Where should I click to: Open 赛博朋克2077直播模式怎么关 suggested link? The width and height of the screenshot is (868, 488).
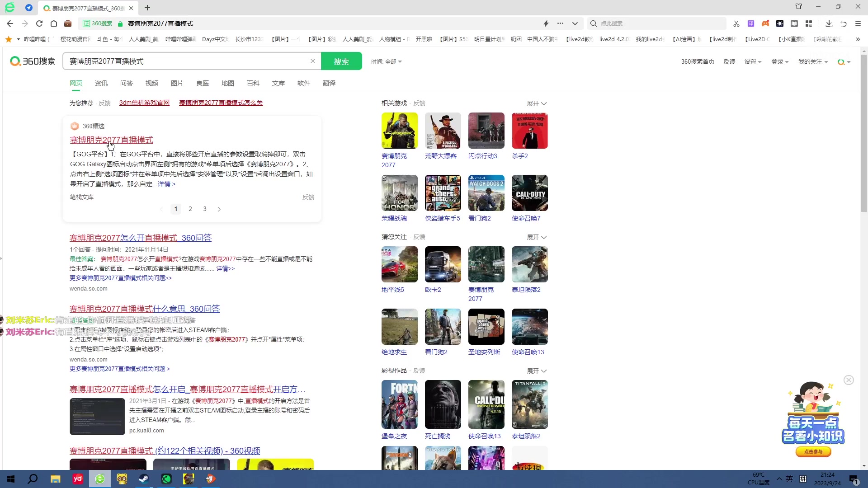click(x=221, y=103)
